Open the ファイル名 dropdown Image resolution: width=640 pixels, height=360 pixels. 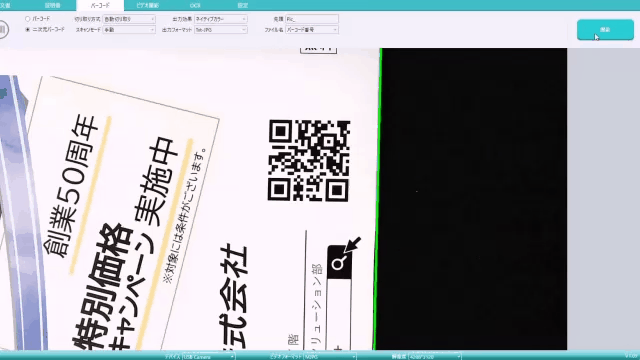(312, 30)
